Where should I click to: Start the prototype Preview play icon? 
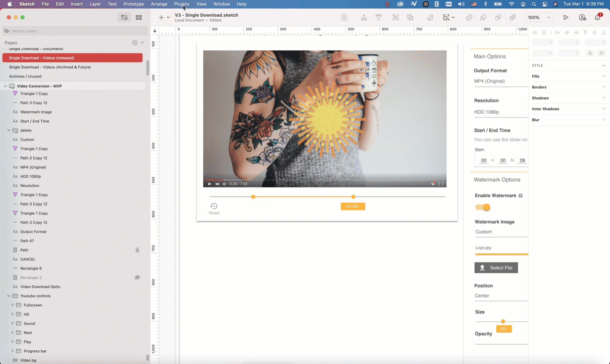(566, 17)
